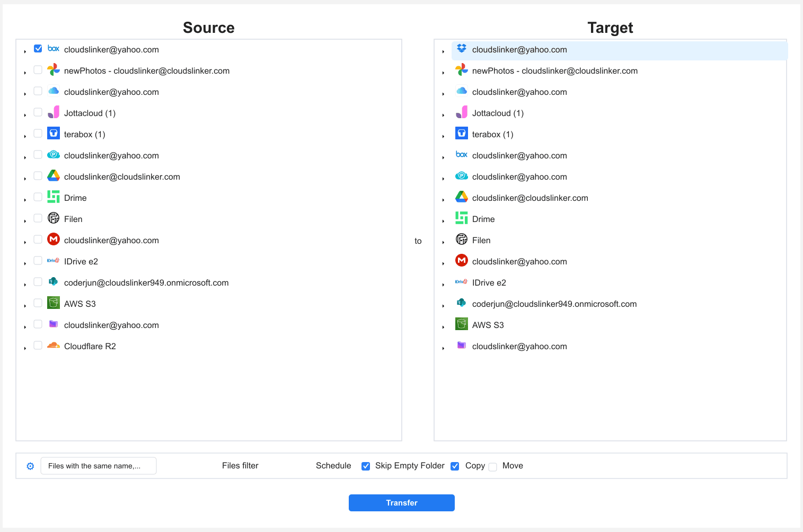
Task: Click the Filen icon in Target list
Action: tap(462, 239)
